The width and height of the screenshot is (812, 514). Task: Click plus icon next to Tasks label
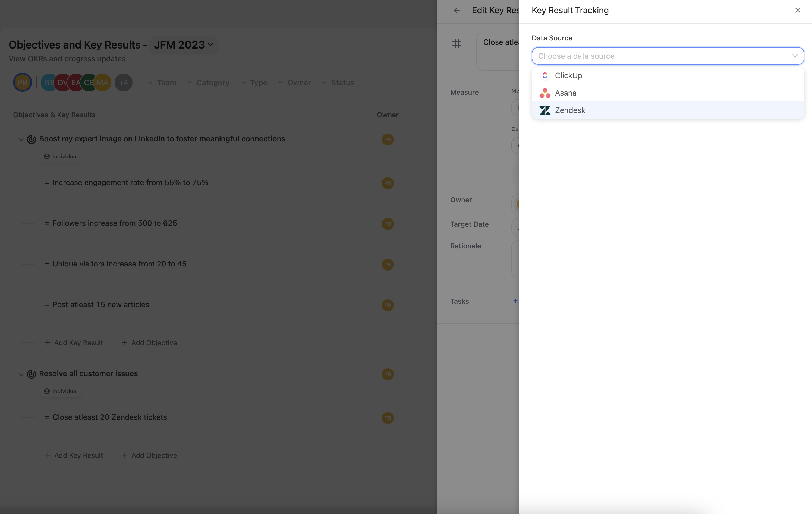(515, 301)
